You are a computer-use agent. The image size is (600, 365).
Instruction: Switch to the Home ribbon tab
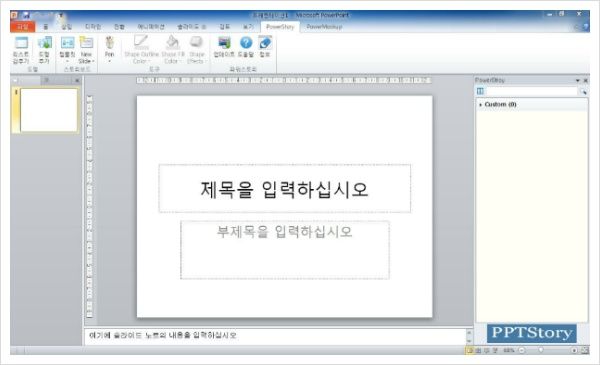click(x=46, y=27)
